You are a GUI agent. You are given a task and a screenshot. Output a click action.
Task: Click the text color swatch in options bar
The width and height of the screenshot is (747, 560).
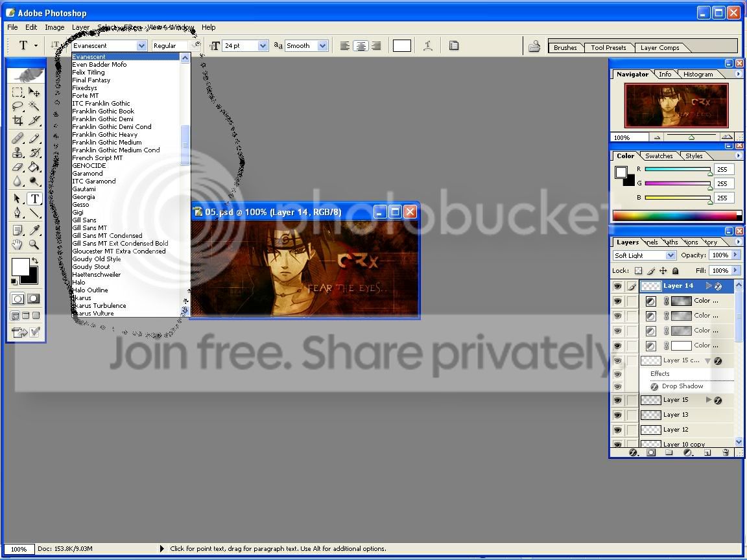click(401, 46)
